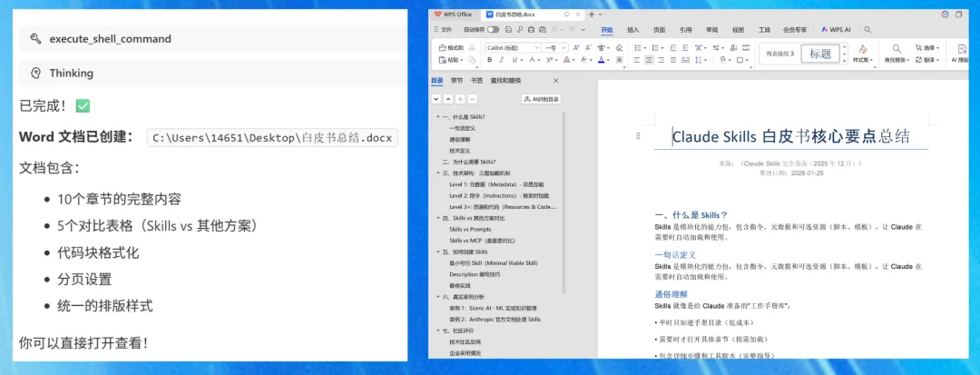Screen dimensions: 980x375
Task: Toggle bold formatting
Action: (x=489, y=60)
